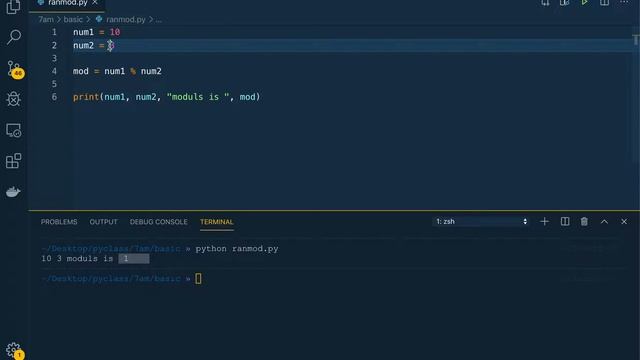
Task: Switch to the DEBUG CONSOLE tab
Action: coord(159,222)
